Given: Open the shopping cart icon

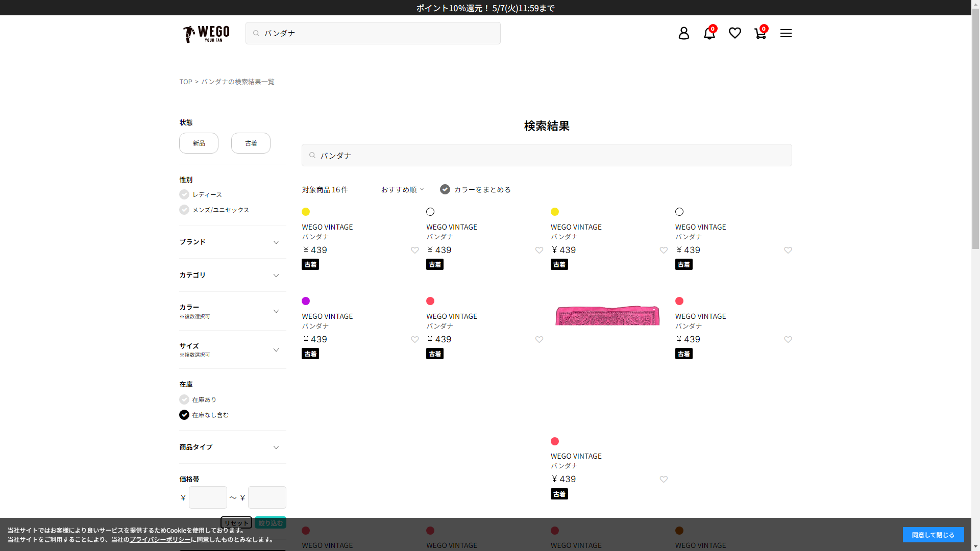Looking at the screenshot, I should tap(760, 33).
